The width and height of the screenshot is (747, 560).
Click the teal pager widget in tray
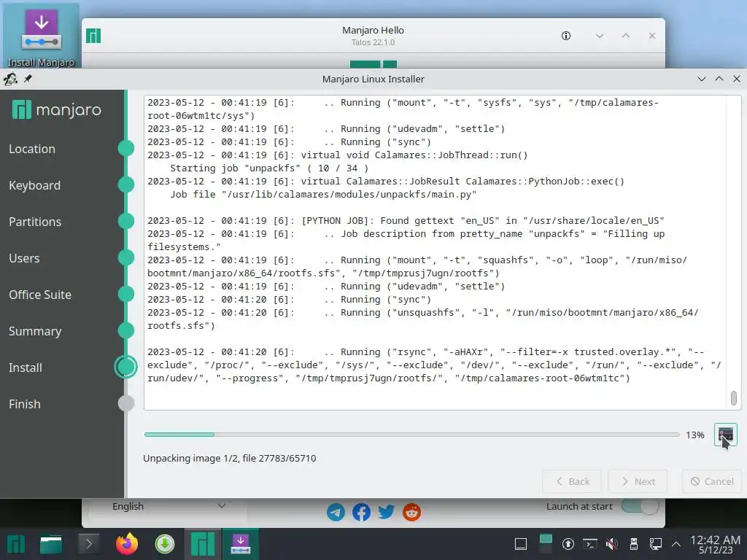[x=546, y=544]
